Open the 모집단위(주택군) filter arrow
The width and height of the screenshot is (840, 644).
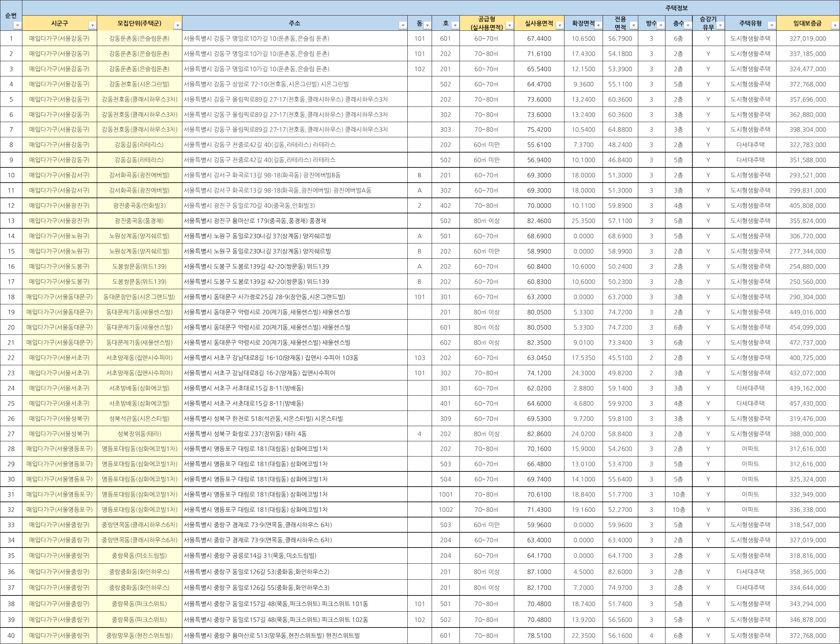(x=177, y=26)
